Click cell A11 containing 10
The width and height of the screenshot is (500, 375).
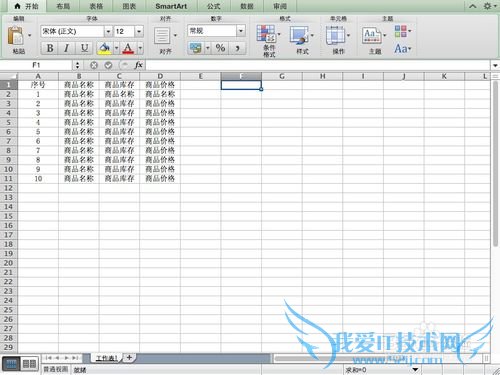coord(38,179)
